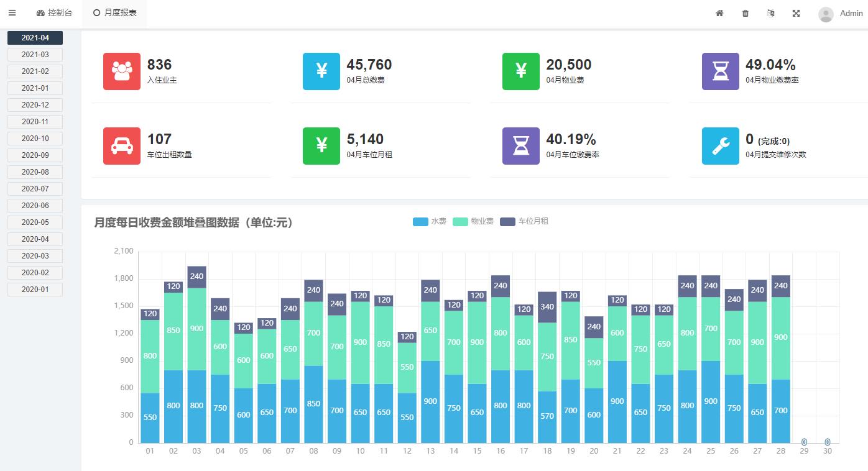868x471 pixels.
Task: Click the home icon in header
Action: click(x=719, y=14)
